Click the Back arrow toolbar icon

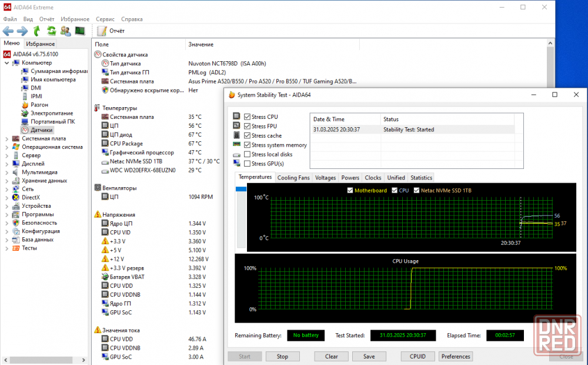coord(8,31)
